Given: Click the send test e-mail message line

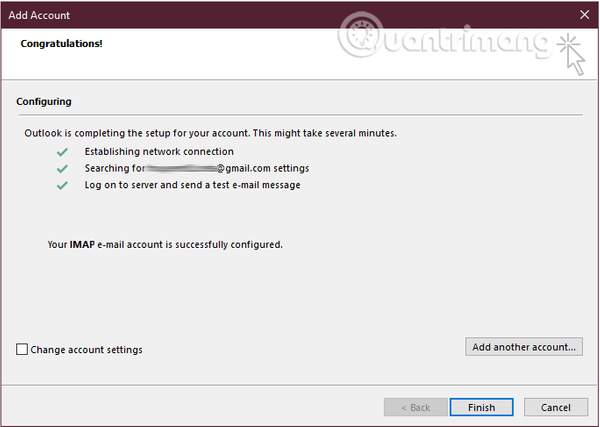Looking at the screenshot, I should point(192,185).
